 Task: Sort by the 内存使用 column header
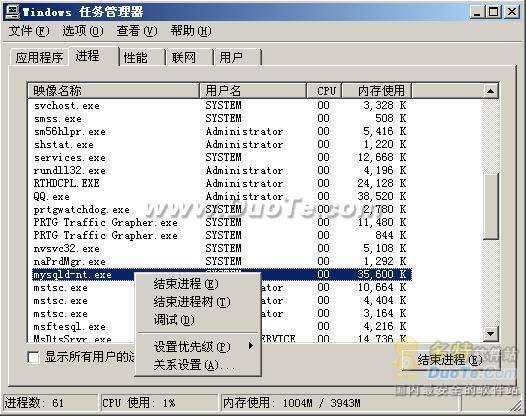tap(377, 91)
